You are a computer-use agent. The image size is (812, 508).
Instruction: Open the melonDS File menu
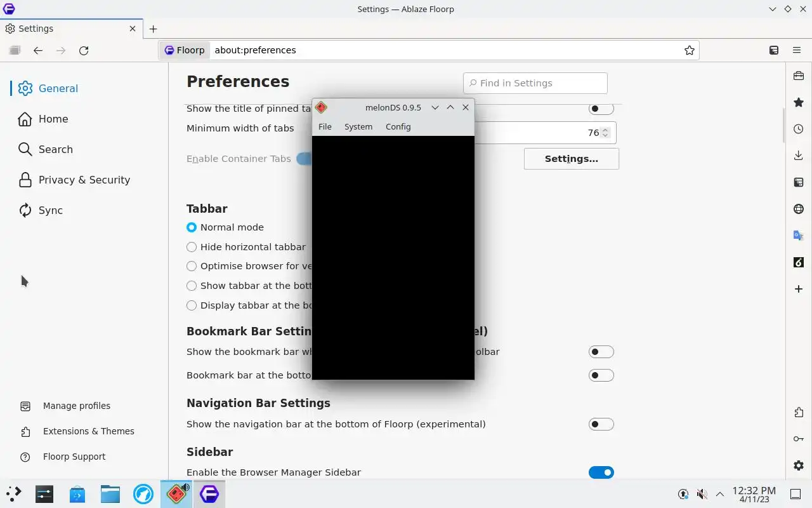pos(325,127)
